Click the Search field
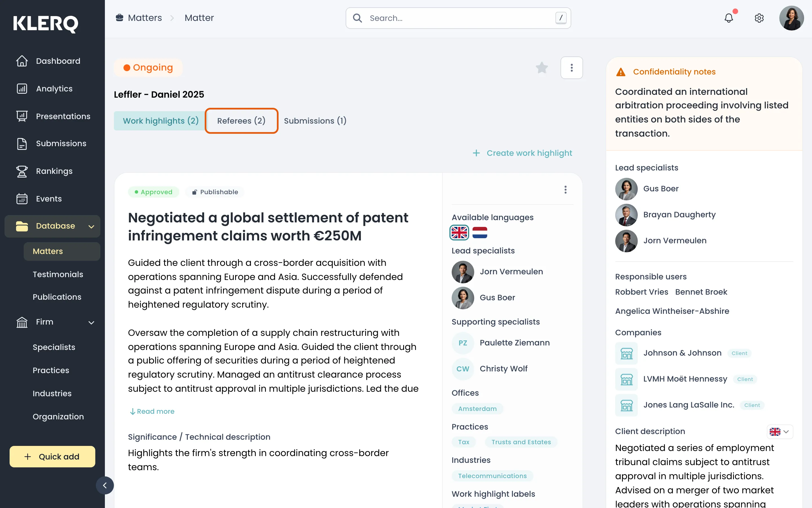Viewport: 812px width, 508px height. (x=458, y=18)
